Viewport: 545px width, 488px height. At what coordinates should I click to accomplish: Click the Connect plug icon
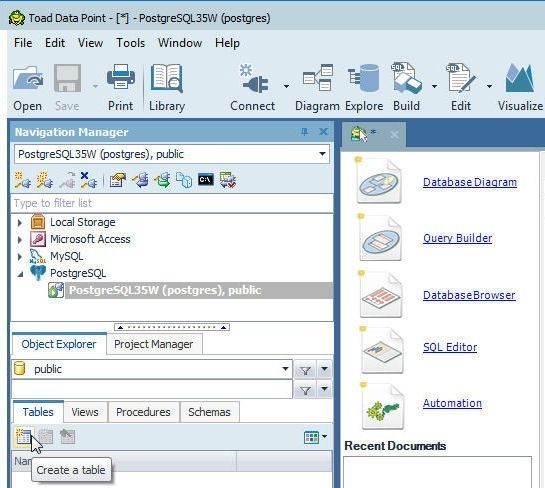(254, 79)
